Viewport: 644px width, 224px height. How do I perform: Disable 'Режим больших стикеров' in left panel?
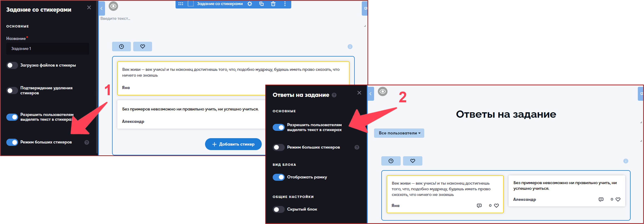pyautogui.click(x=12, y=142)
